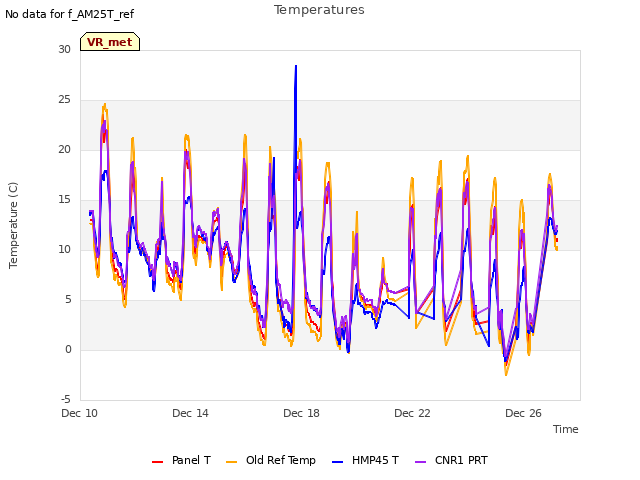The image size is (640, 480).
Task: Click the blue HMP45 T legend swatch
Action: [337, 462]
